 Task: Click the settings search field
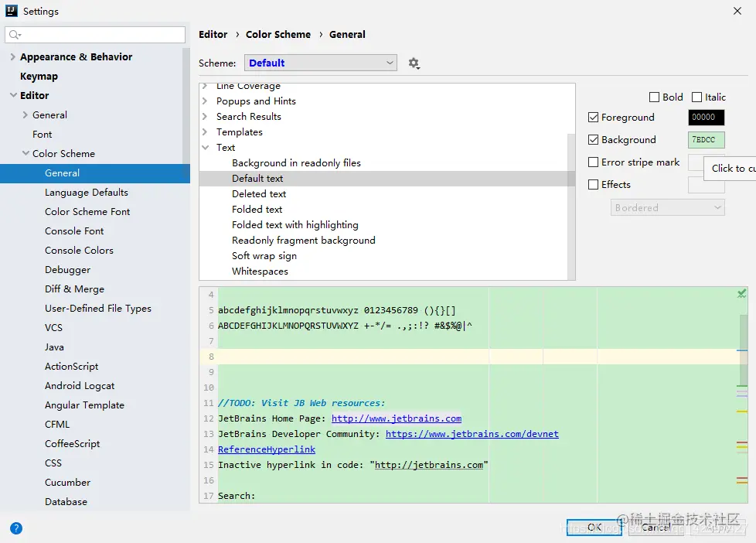coord(95,34)
